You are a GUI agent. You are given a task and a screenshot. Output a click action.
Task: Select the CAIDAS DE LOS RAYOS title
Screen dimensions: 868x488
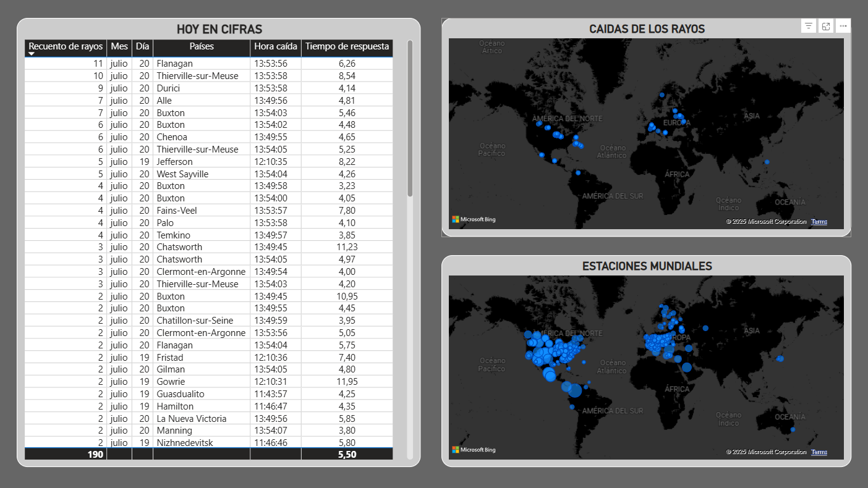pyautogui.click(x=647, y=29)
